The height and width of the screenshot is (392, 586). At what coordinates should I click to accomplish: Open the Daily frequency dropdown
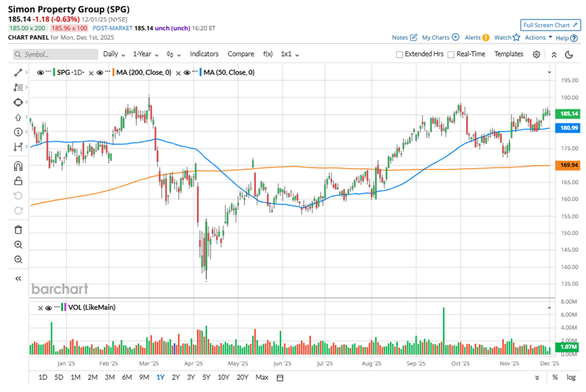[114, 55]
